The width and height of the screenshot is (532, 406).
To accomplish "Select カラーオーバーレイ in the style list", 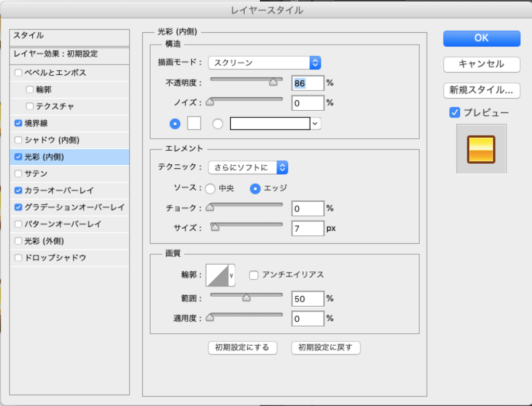I will [x=59, y=191].
